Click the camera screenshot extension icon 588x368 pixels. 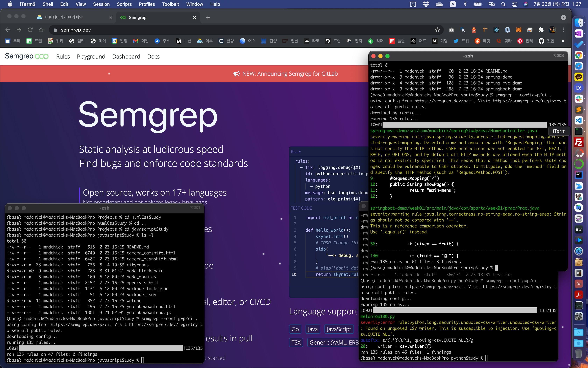pyautogui.click(x=451, y=30)
